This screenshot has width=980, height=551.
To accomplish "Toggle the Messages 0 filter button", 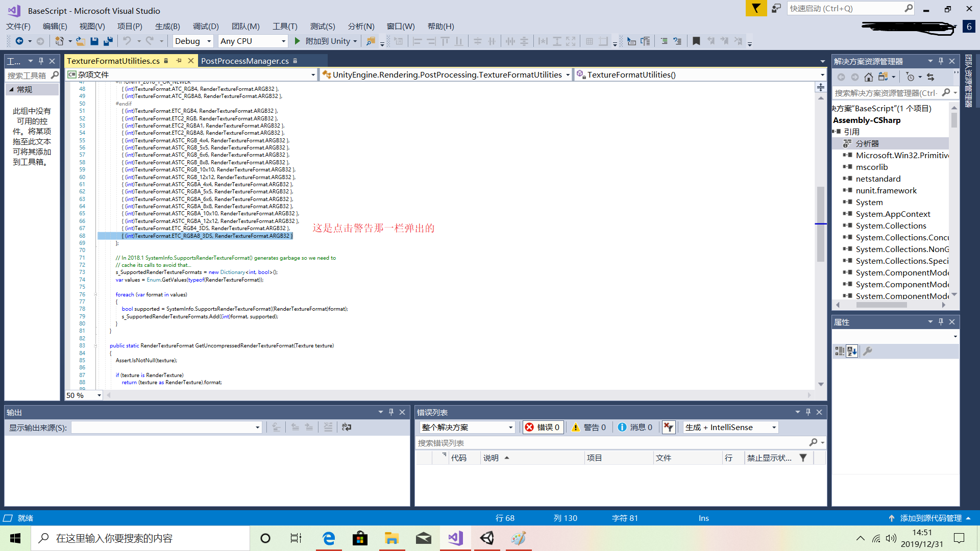I will click(x=634, y=427).
